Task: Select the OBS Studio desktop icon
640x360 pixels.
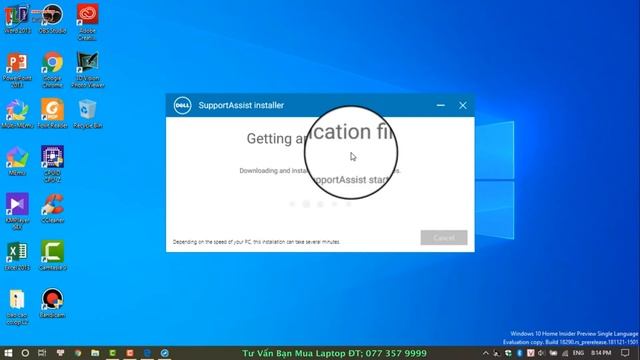Action: (53, 19)
